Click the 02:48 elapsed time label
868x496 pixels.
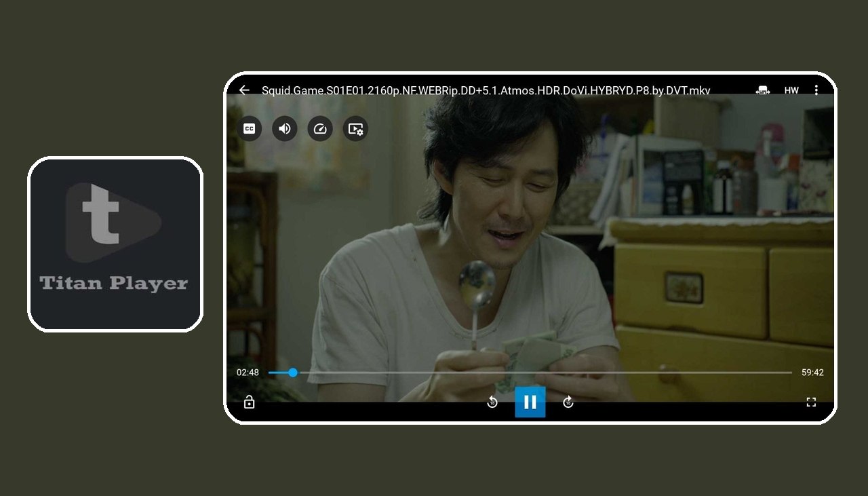coord(248,373)
